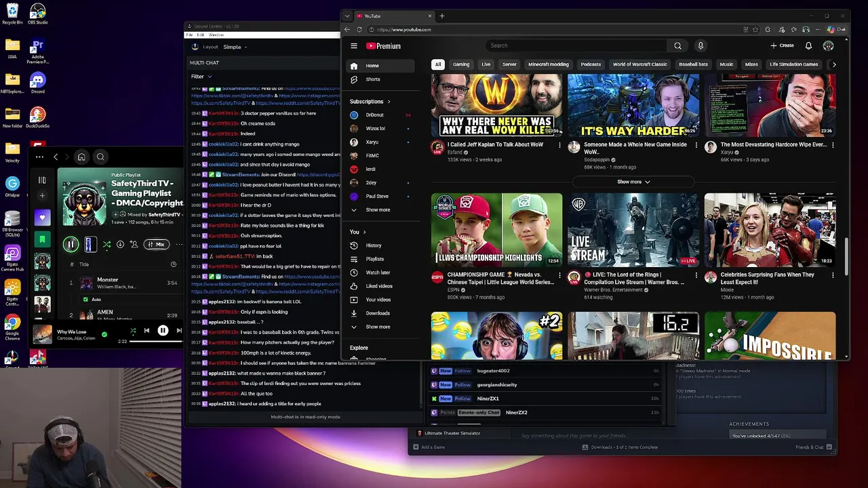Open Spotify home button
This screenshot has width=868, height=488.
(x=81, y=157)
